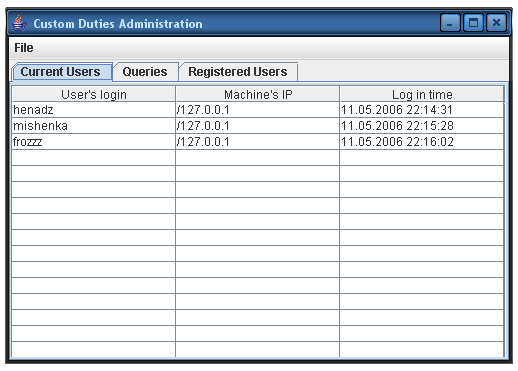Image resolution: width=518 pixels, height=371 pixels.
Task: Open the File menu
Action: coord(24,48)
